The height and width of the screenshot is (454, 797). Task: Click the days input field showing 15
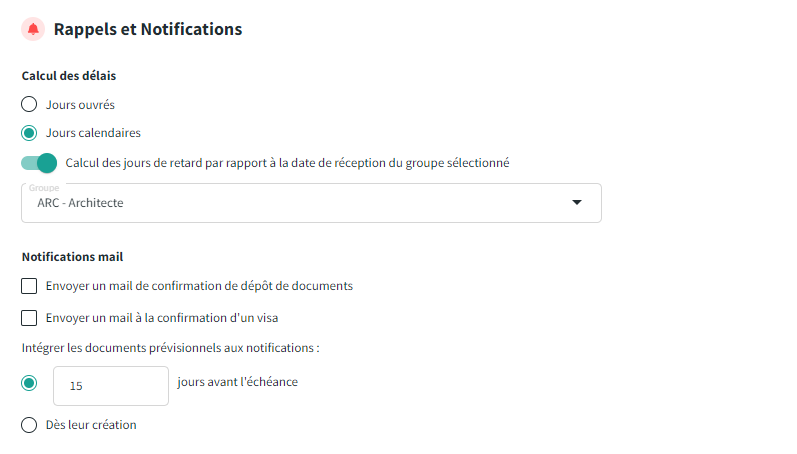pyautogui.click(x=110, y=385)
